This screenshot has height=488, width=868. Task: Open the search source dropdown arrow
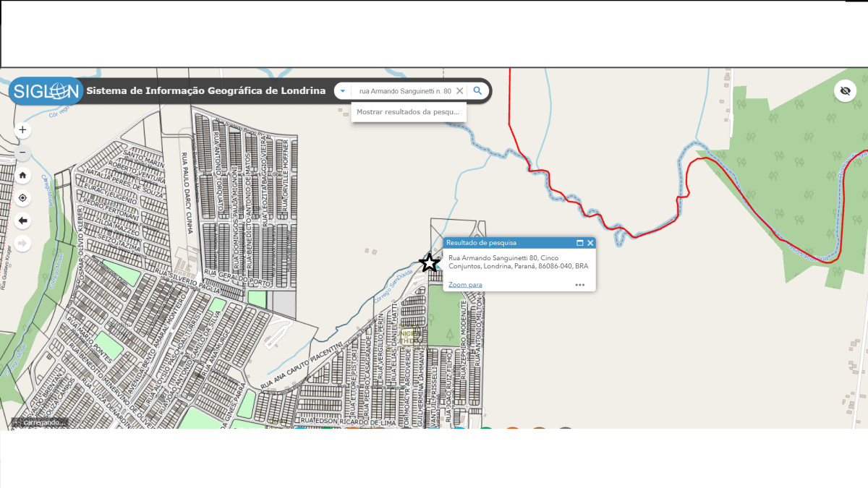click(343, 91)
